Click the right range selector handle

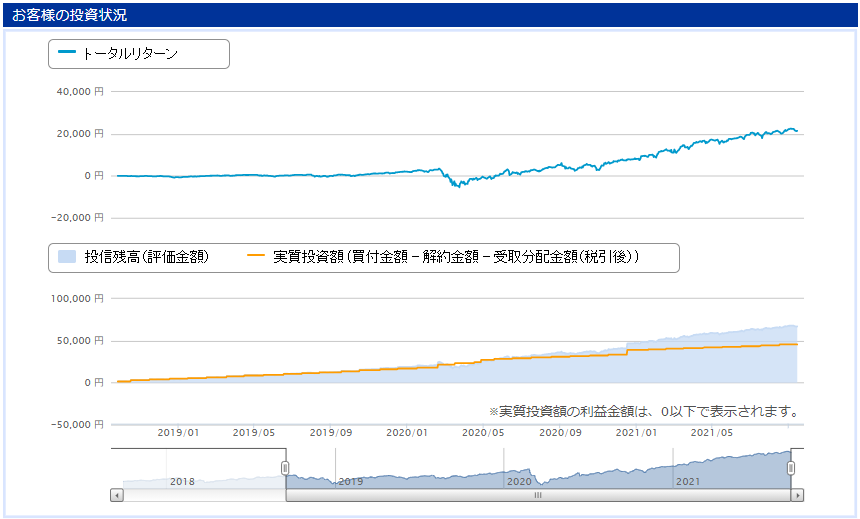791,468
